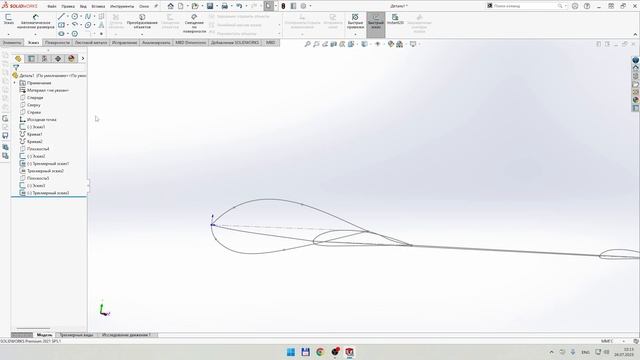The width and height of the screenshot is (640, 360).
Task: Click Смещение по поверхности (Offset on Surface) tool
Action: (x=194, y=23)
